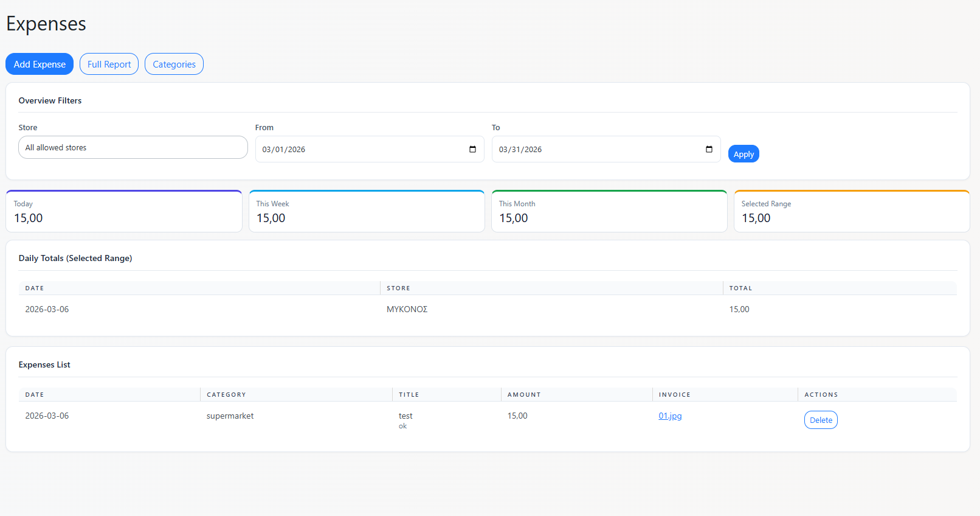The width and height of the screenshot is (980, 516).
Task: Click the ΜΥΚΟΝΟΣ store row in Daily Totals
Action: pyautogui.click(x=407, y=309)
